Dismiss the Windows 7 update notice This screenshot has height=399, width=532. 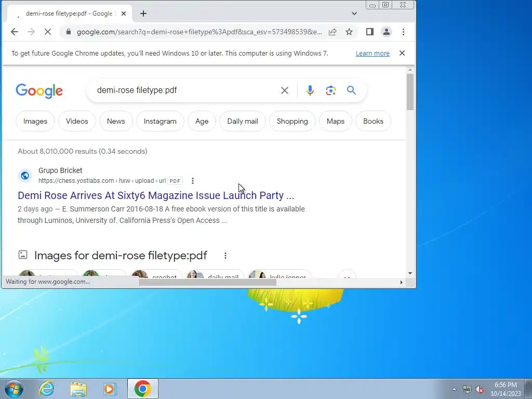click(402, 54)
